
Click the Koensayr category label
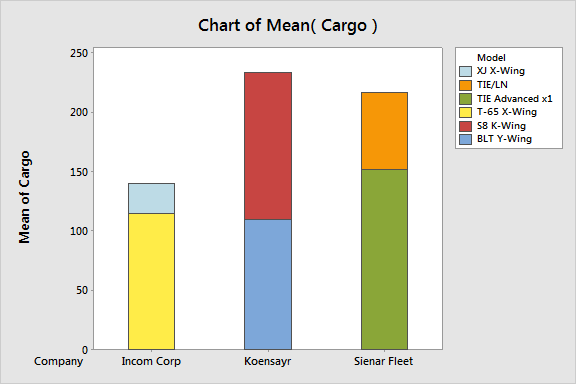[268, 361]
